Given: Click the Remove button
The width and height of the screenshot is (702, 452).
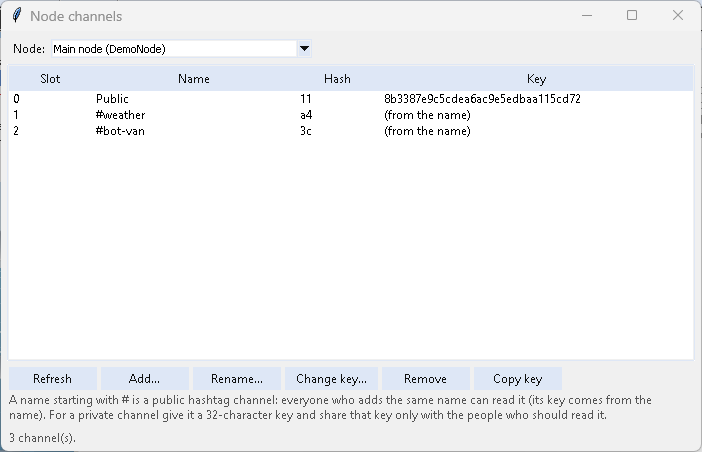Looking at the screenshot, I should pos(426,379).
